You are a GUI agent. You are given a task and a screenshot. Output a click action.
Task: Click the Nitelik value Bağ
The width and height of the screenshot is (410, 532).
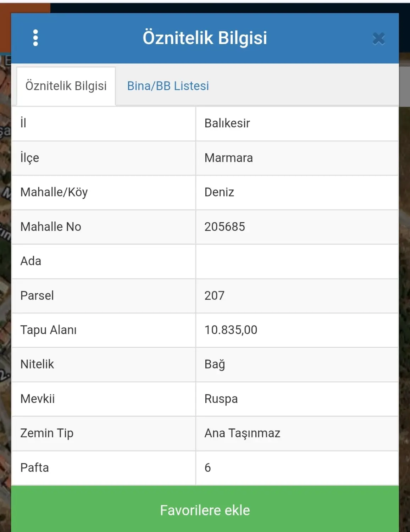[x=215, y=364]
